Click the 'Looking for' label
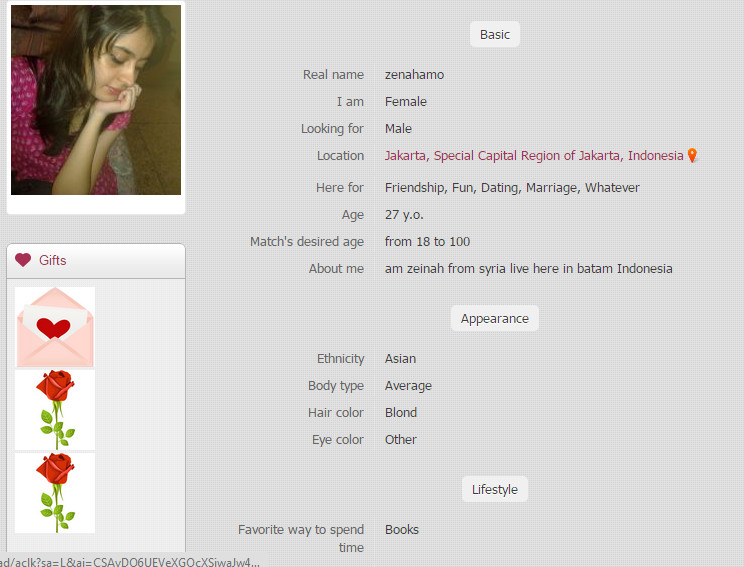744x567 pixels. (x=332, y=129)
